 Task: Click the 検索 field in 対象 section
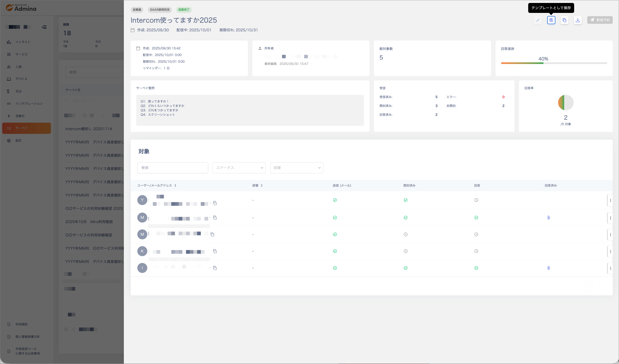[x=172, y=168]
